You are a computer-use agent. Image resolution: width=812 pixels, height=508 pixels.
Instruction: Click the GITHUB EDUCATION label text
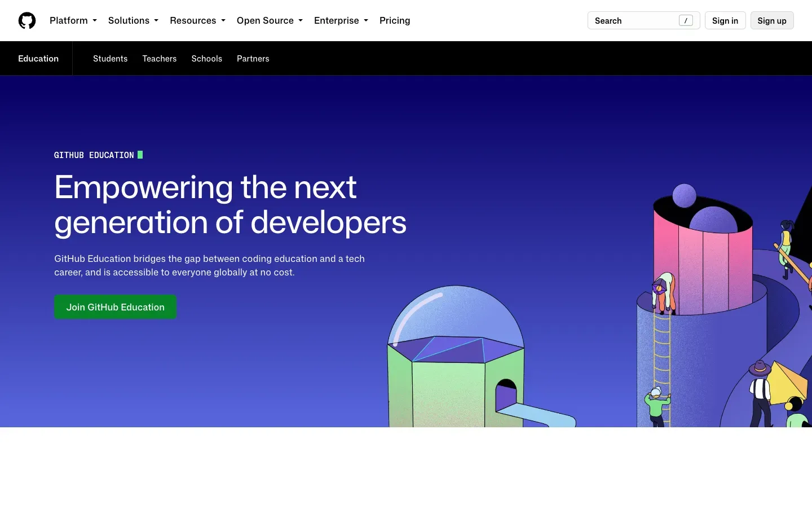(94, 155)
